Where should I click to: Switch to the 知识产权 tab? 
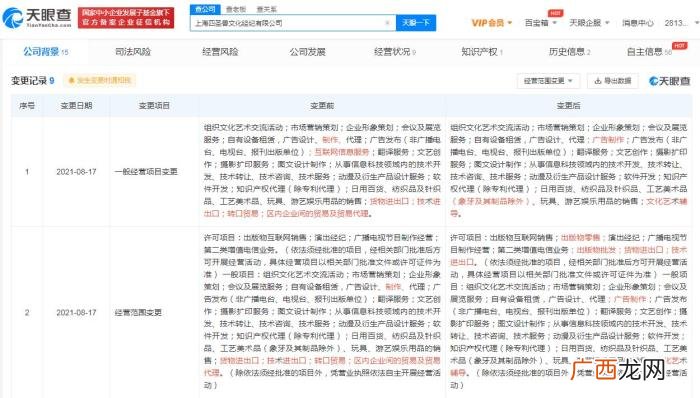click(x=482, y=52)
